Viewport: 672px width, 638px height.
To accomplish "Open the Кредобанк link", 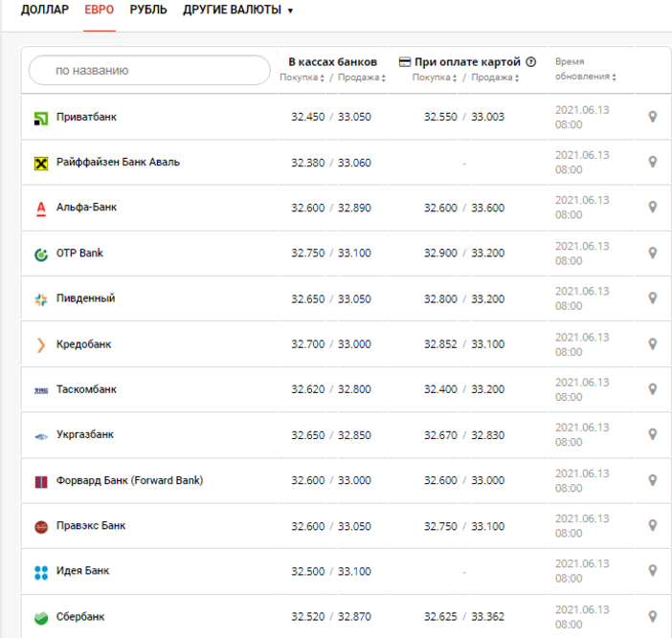I will click(x=83, y=344).
